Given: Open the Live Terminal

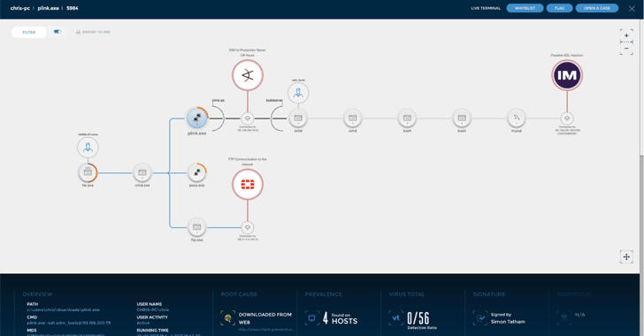Looking at the screenshot, I should coord(486,8).
